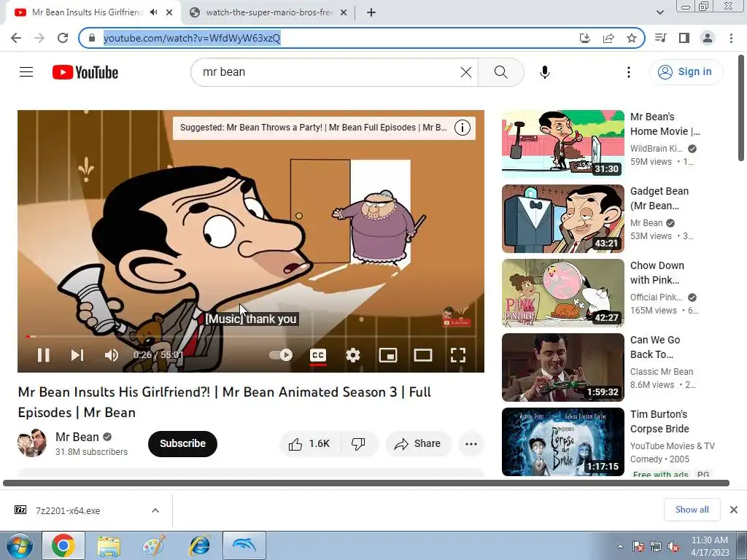Bookmark this tab with star

click(632, 38)
